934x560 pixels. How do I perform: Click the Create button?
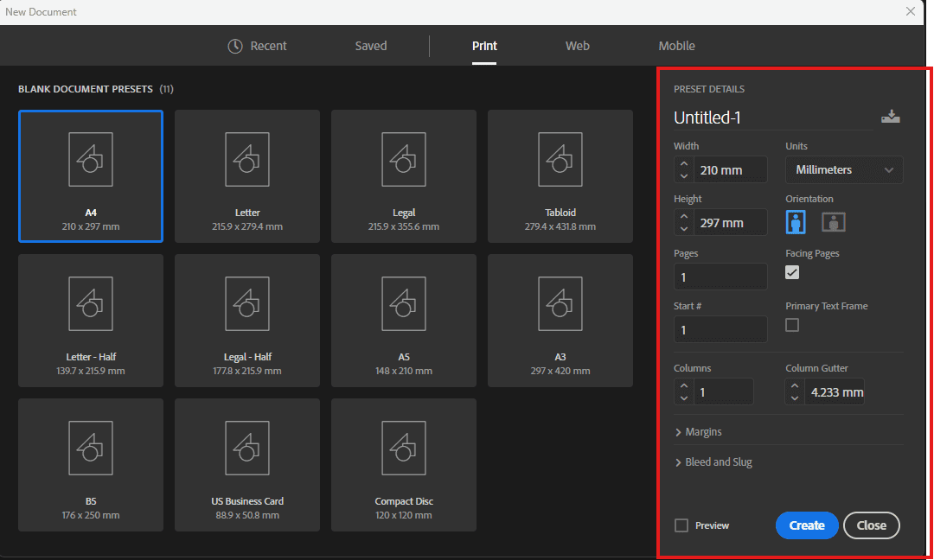806,525
